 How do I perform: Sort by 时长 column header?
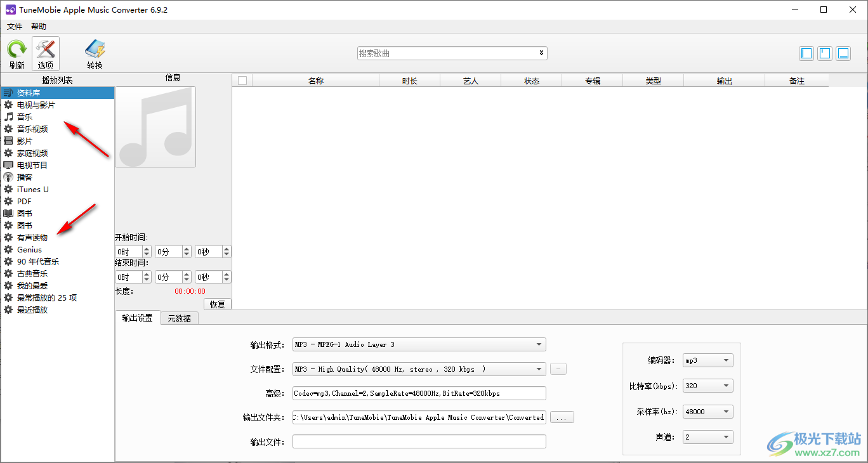click(410, 81)
